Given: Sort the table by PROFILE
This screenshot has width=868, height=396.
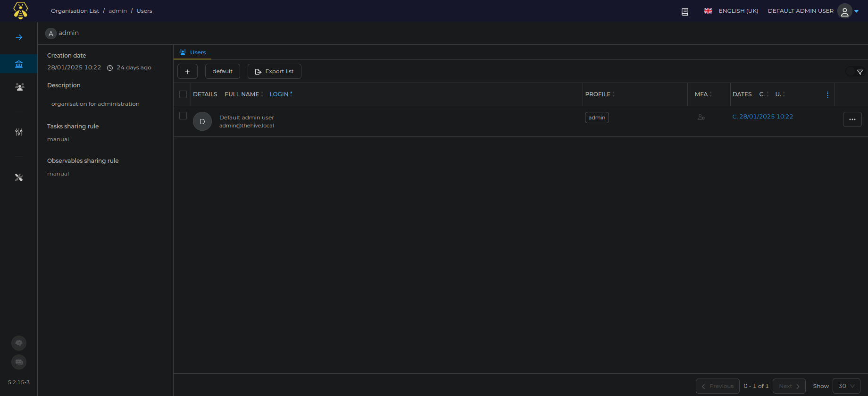Looking at the screenshot, I should coord(600,94).
